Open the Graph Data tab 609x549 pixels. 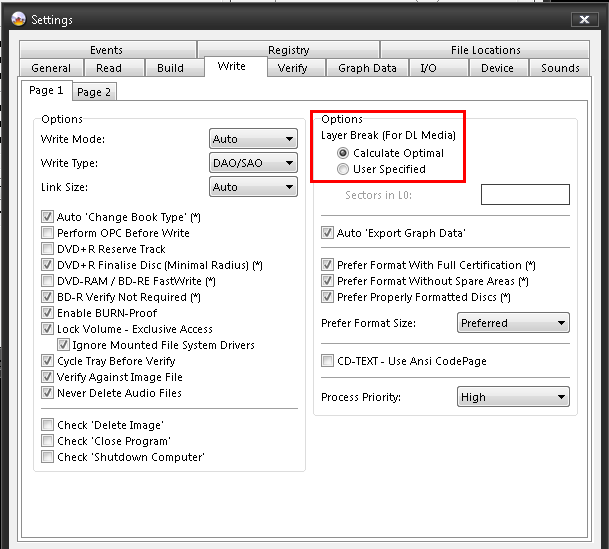pos(367,68)
